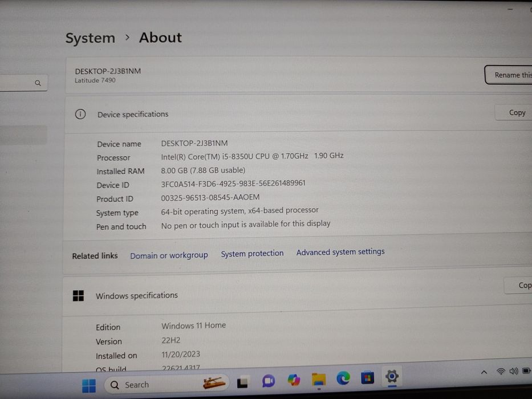Select the No pen or touch input text

246,225
